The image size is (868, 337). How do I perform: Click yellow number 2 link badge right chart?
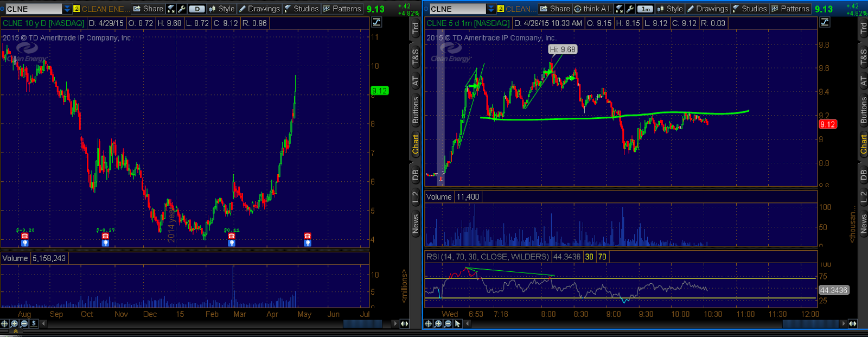click(501, 9)
